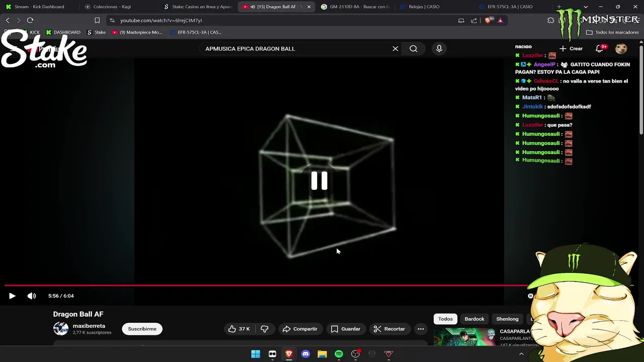
Task: Open YouTube notifications bell
Action: (x=600, y=49)
